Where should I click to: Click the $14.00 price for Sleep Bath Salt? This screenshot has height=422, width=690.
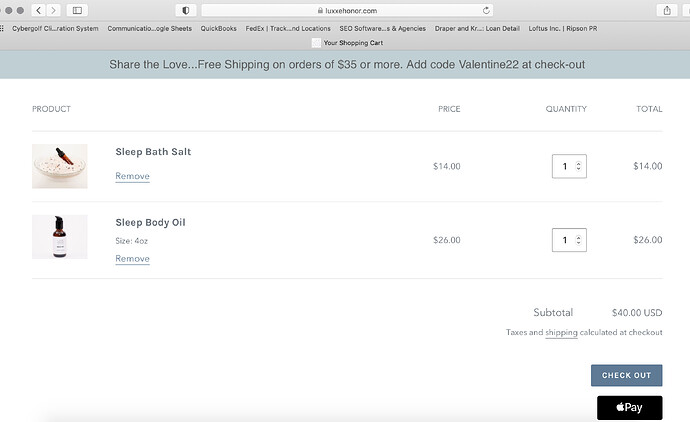click(x=447, y=166)
